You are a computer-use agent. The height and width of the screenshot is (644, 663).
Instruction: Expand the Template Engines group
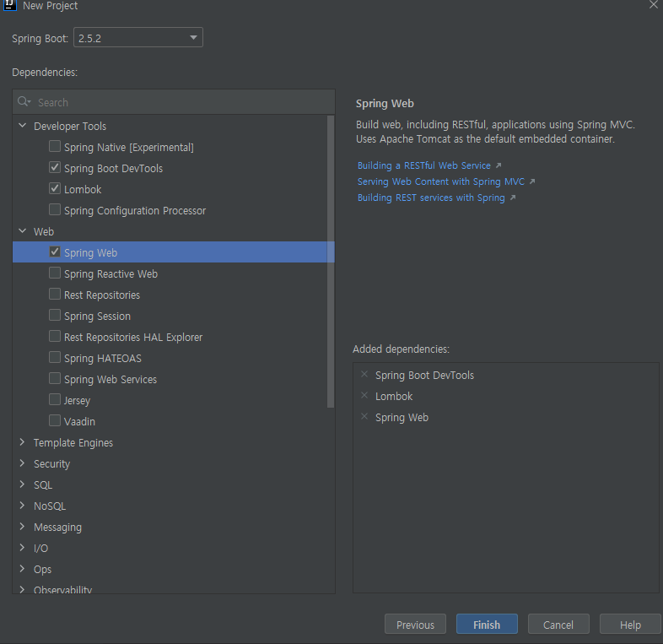[23, 442]
